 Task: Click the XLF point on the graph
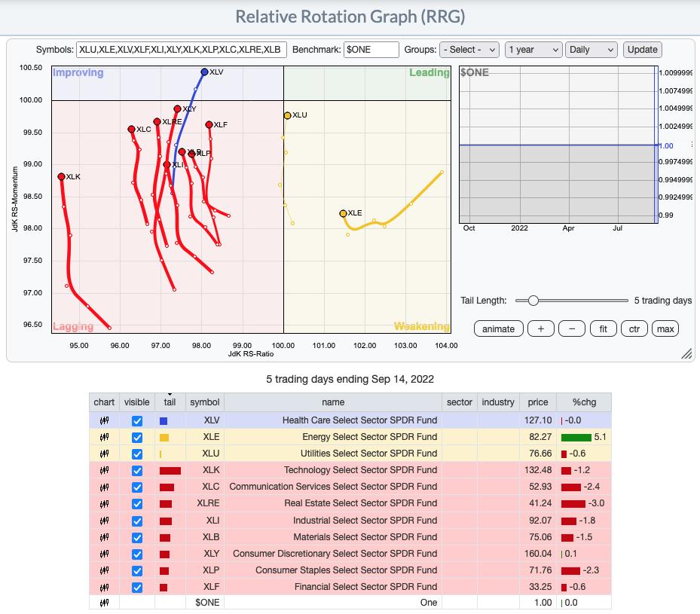(x=209, y=124)
